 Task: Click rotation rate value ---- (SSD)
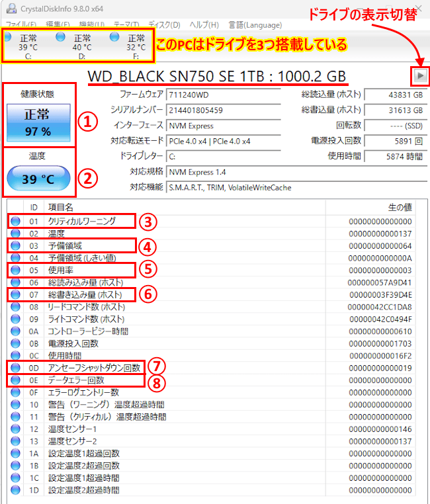pyautogui.click(x=396, y=126)
